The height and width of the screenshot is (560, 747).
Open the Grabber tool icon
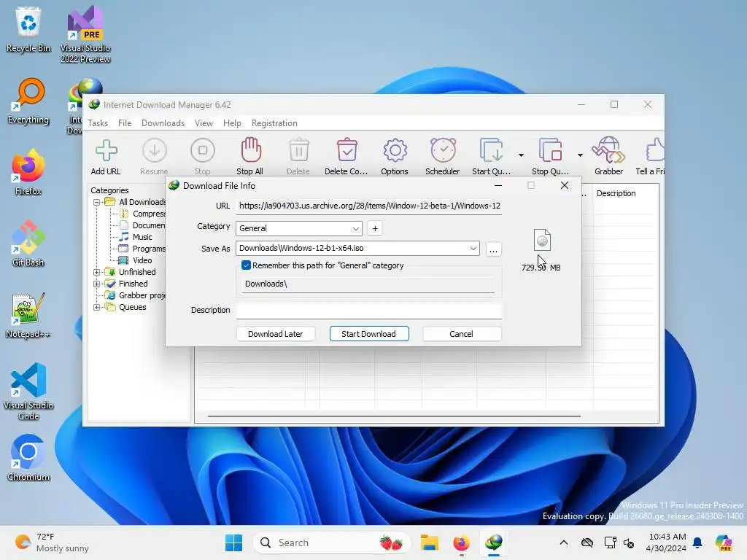[608, 151]
